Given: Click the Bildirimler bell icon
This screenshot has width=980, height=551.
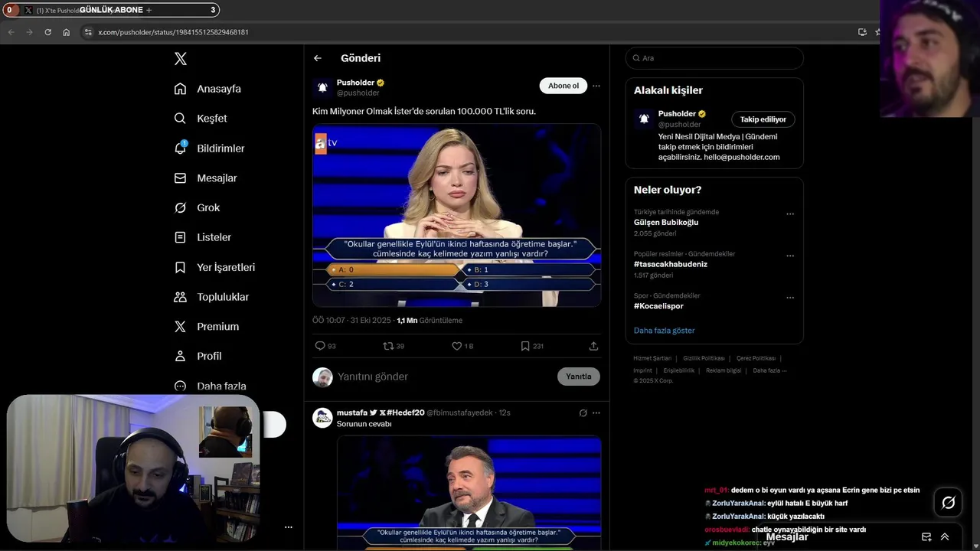Looking at the screenshot, I should (180, 148).
